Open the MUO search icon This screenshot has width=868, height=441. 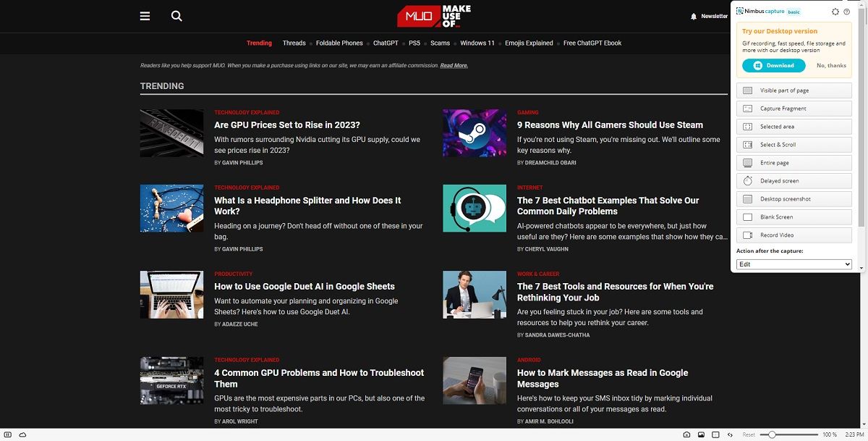point(176,15)
